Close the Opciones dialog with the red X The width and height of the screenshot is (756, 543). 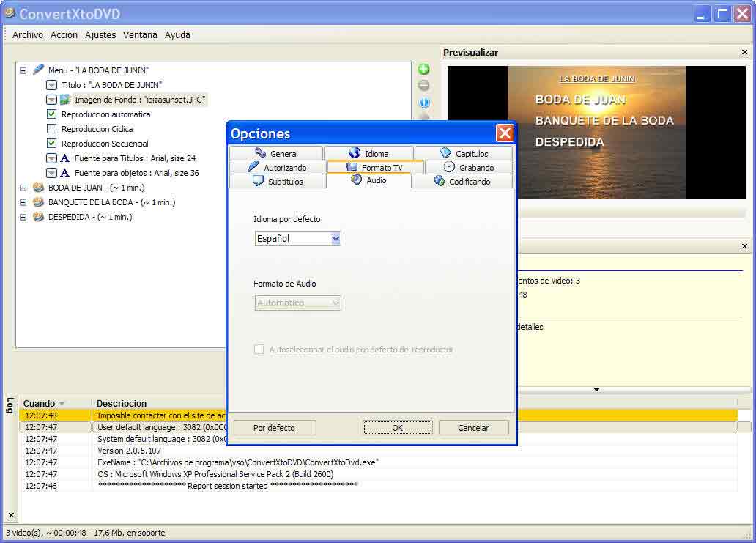[x=505, y=133]
